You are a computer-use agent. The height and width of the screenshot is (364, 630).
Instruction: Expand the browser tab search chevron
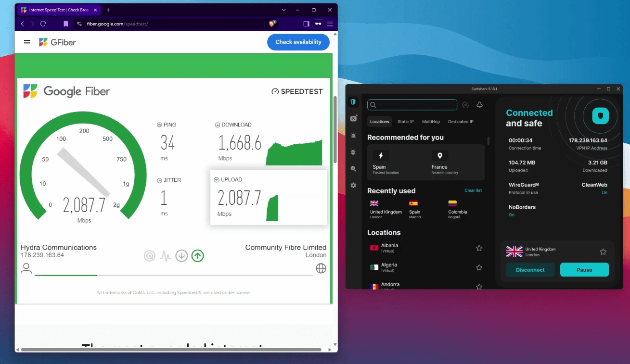pyautogui.click(x=284, y=10)
